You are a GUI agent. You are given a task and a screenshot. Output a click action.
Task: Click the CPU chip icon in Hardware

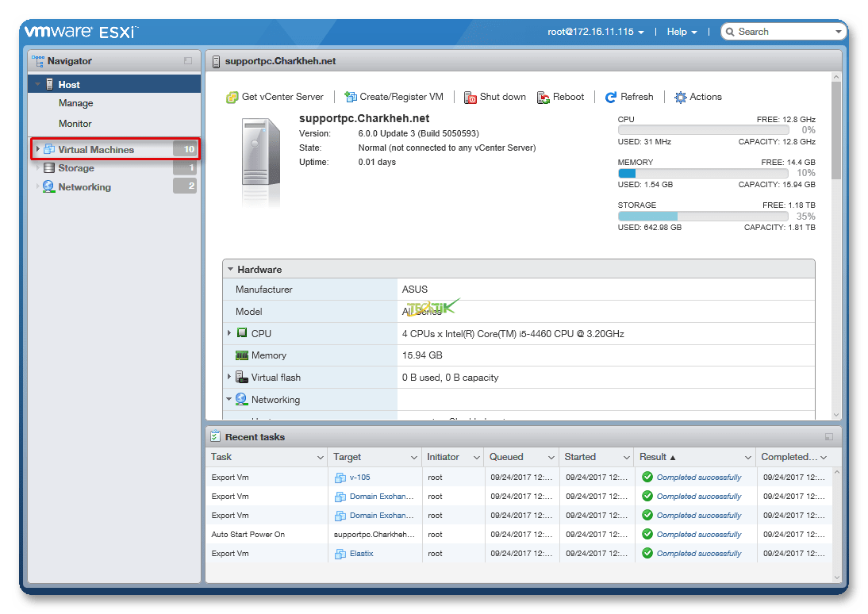point(242,332)
